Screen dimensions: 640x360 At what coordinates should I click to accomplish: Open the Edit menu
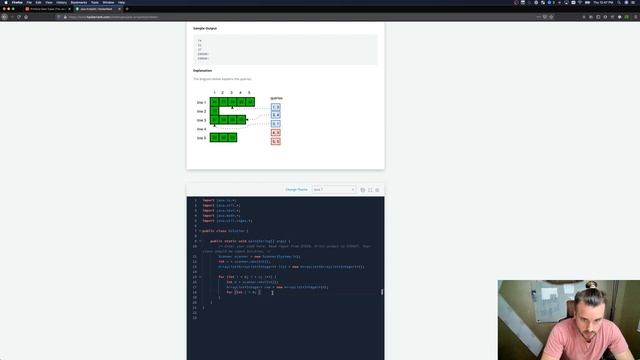coord(38,2)
